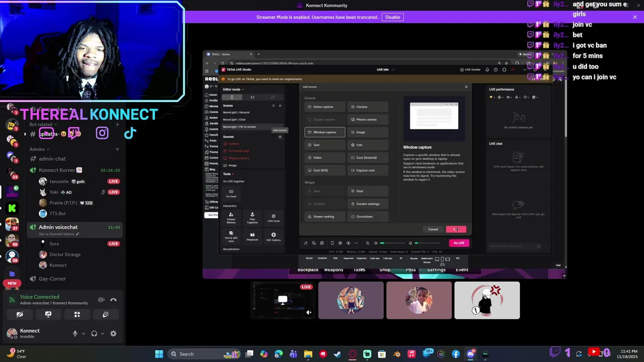This screenshot has width=644, height=362.
Task: Choose Capture card source option
Action: (x=368, y=170)
